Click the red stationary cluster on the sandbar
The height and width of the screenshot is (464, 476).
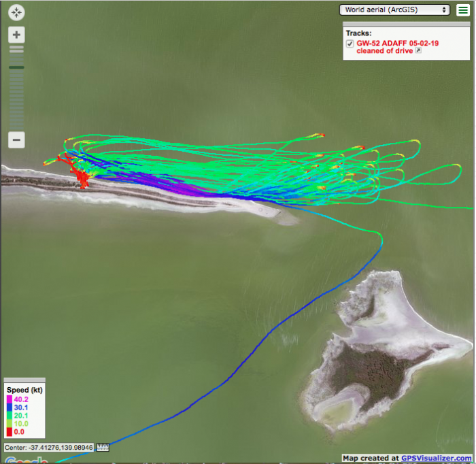[83, 179]
